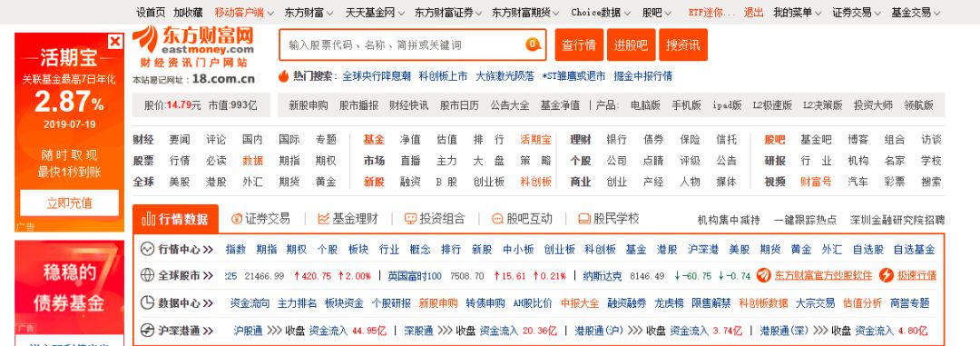980x346 pixels.
Task: Click the 黄金 link in the 全球 row
Action: click(326, 182)
